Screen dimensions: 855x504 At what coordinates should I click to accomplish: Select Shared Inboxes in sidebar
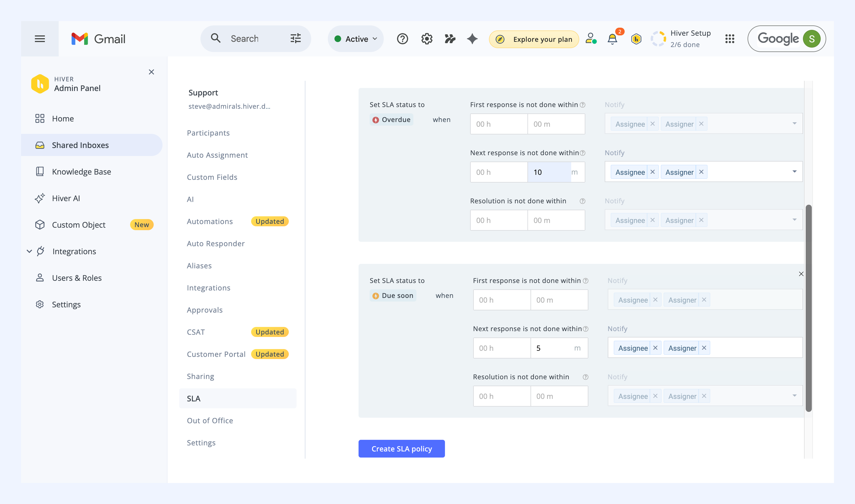(x=92, y=145)
